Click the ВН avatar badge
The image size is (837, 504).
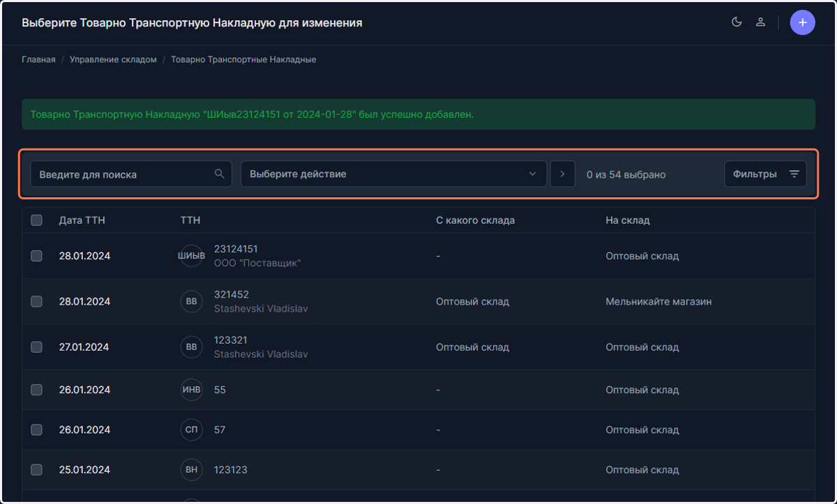[192, 470]
